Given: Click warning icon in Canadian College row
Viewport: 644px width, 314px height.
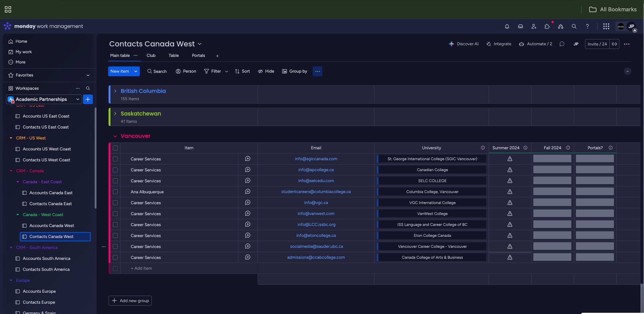Looking at the screenshot, I should tap(510, 170).
